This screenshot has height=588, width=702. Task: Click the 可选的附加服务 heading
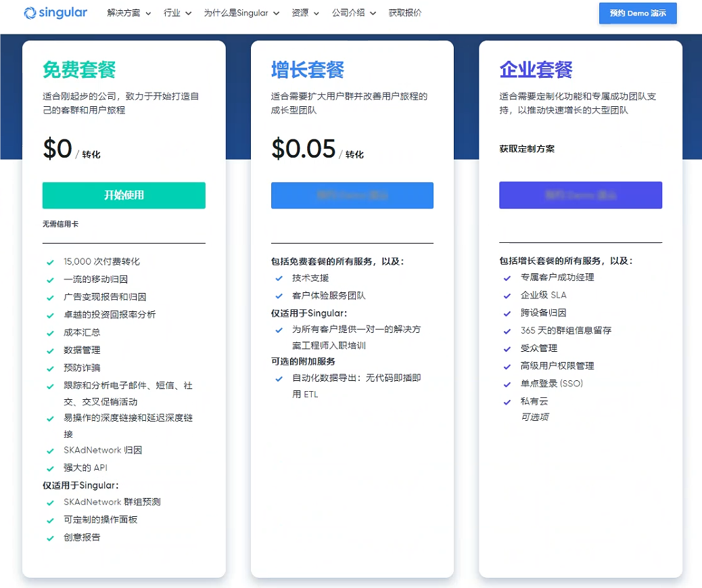point(303,361)
